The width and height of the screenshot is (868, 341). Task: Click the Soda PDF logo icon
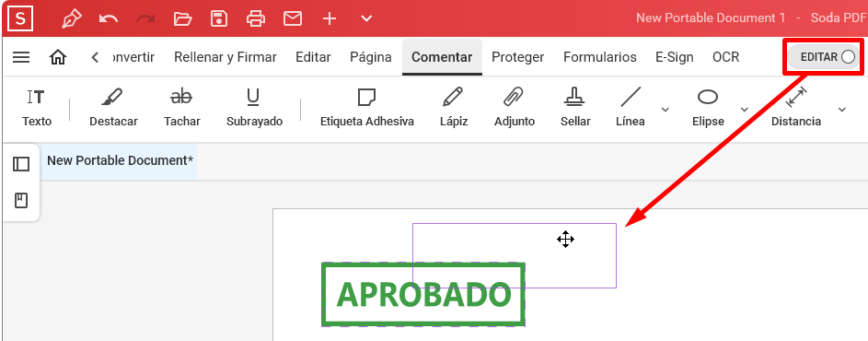[x=20, y=18]
